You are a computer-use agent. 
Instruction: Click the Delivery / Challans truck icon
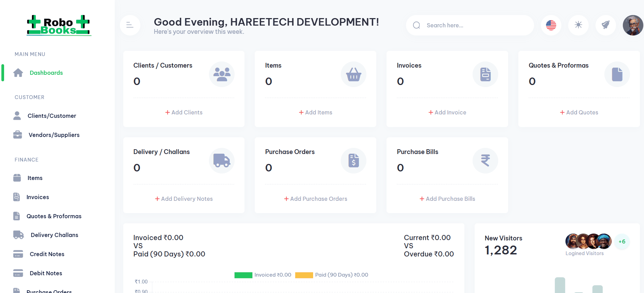tap(222, 161)
